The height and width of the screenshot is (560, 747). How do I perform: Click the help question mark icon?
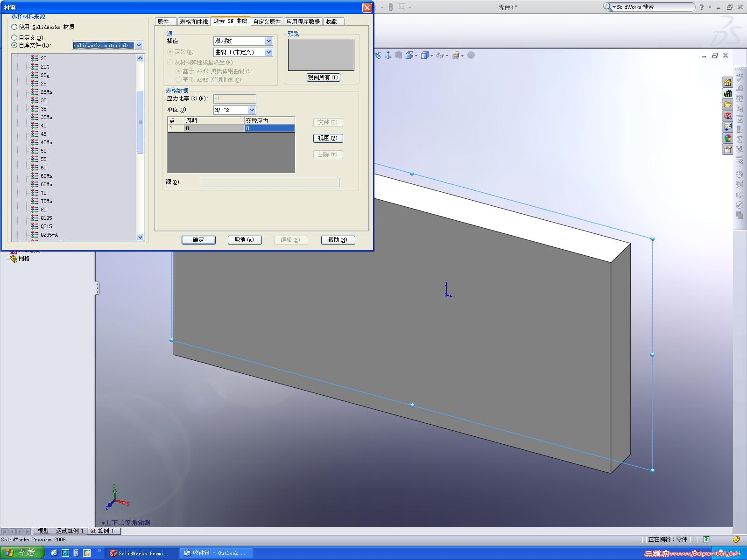pos(701,7)
